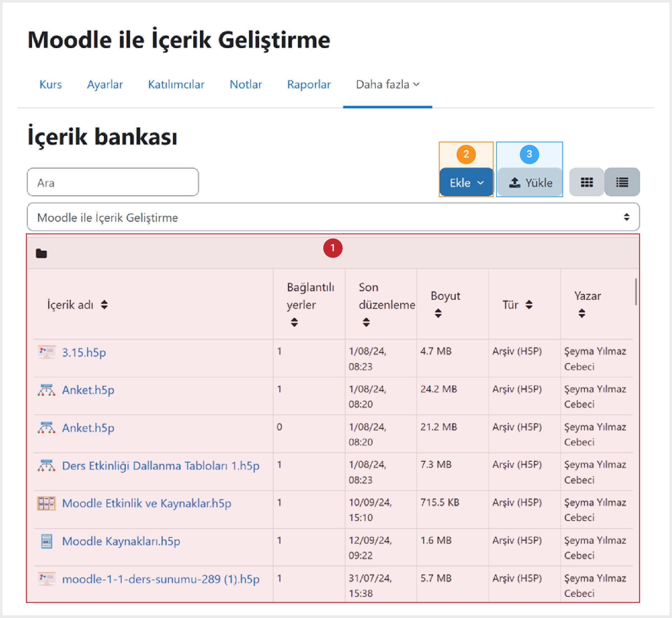The height and width of the screenshot is (618, 672).
Task: Open Moodle Kaynakları.h5p link
Action: coord(121,541)
